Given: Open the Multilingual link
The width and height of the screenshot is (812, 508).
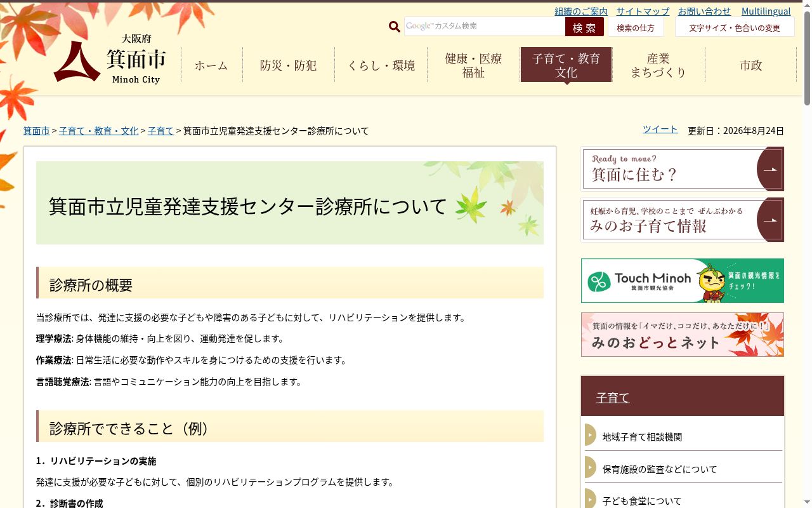Looking at the screenshot, I should [x=766, y=11].
